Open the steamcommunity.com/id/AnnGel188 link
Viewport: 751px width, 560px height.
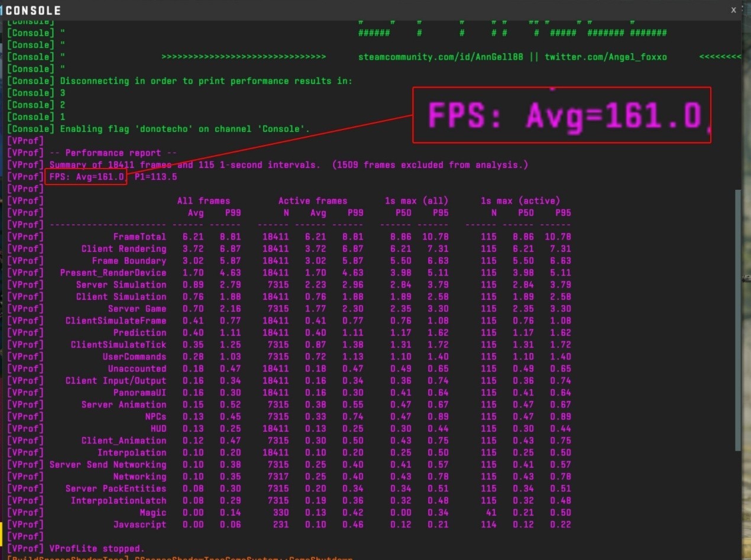click(x=444, y=57)
